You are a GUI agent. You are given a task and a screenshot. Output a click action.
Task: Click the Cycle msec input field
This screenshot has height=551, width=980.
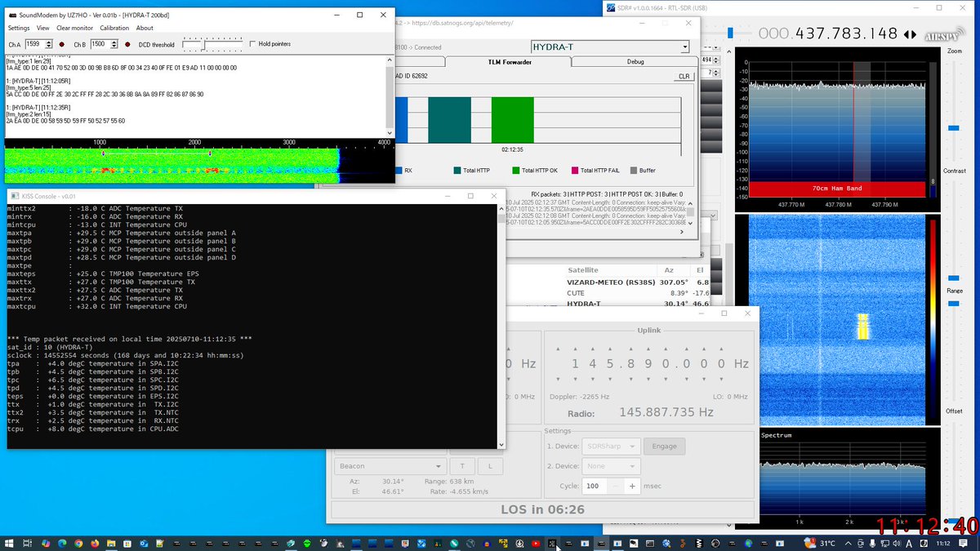[x=596, y=486]
